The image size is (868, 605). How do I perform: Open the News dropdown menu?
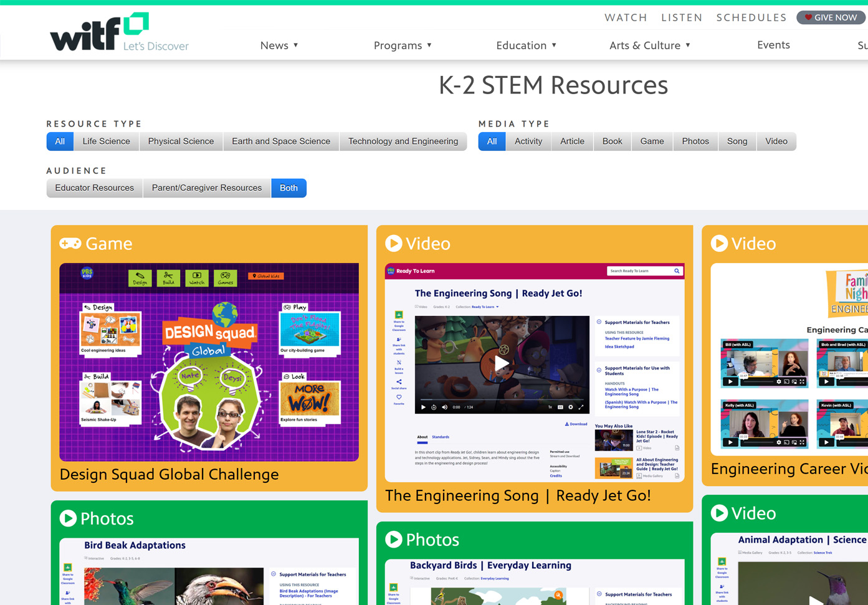pyautogui.click(x=279, y=45)
